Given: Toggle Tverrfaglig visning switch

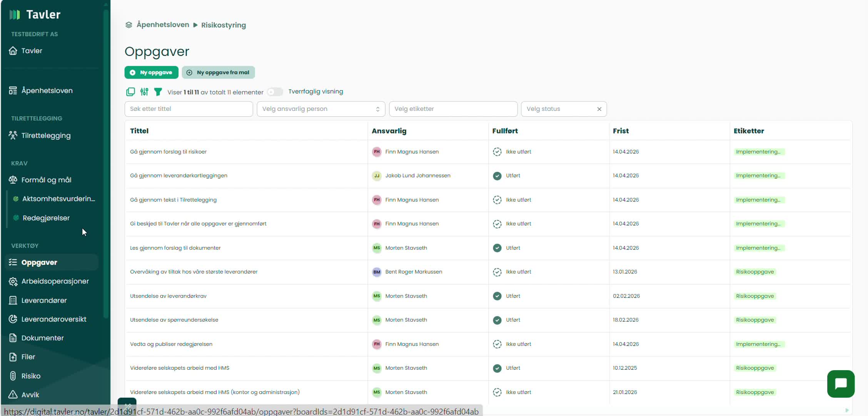Looking at the screenshot, I should click(275, 92).
